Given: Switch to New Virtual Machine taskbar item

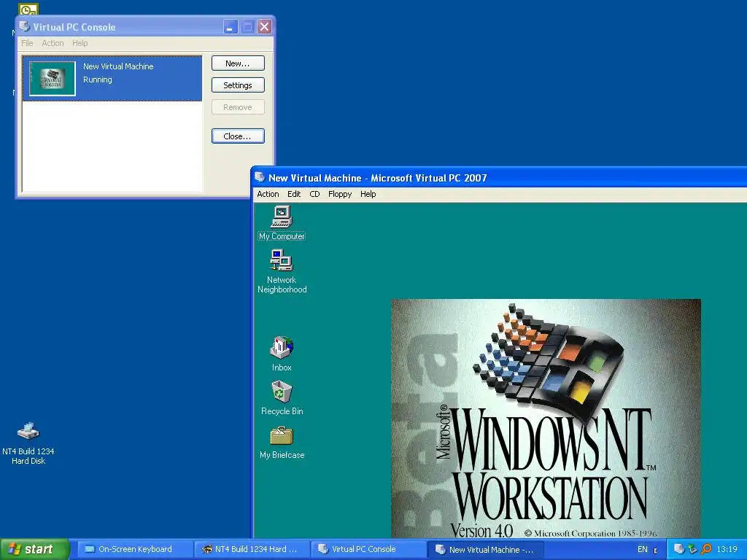Looking at the screenshot, I should click(484, 549).
